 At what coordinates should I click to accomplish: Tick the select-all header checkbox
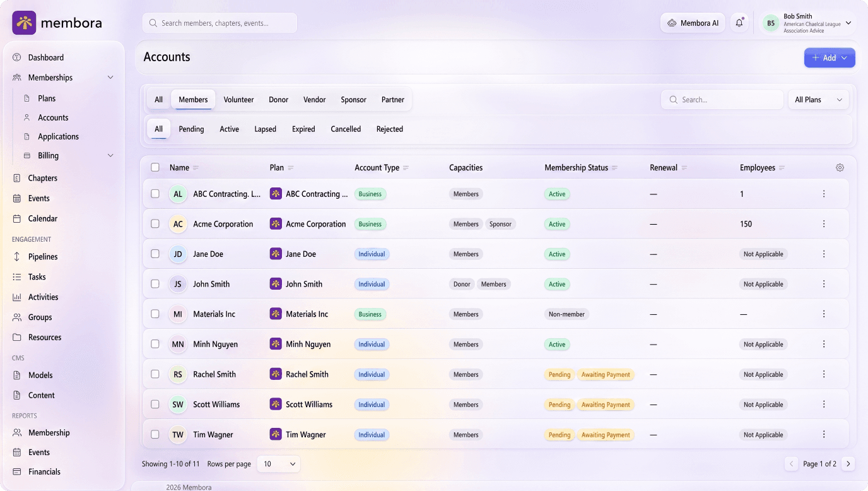point(155,168)
